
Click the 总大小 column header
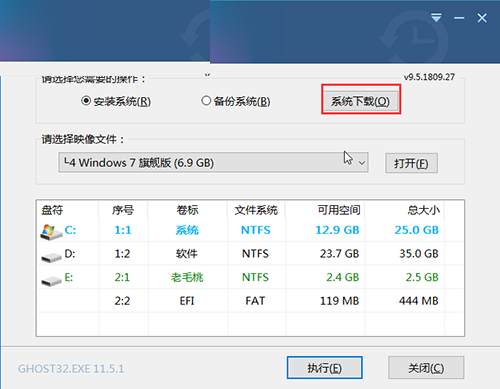424,210
